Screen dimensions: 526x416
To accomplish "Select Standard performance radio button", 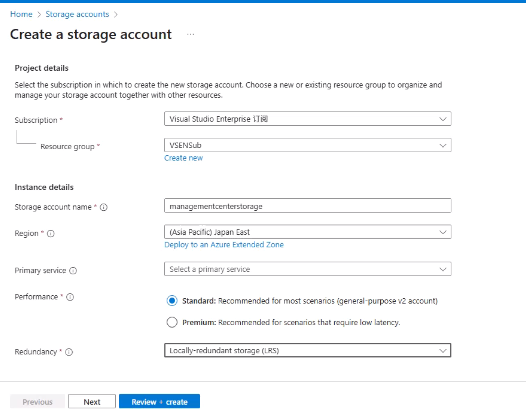I will [172, 301].
